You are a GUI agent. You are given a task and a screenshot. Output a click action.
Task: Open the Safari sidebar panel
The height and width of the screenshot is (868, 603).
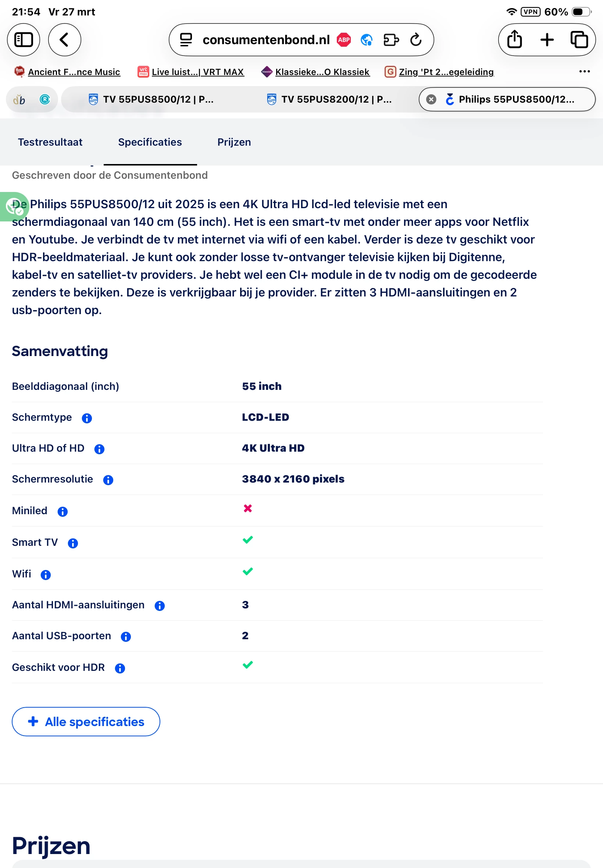[x=24, y=40]
